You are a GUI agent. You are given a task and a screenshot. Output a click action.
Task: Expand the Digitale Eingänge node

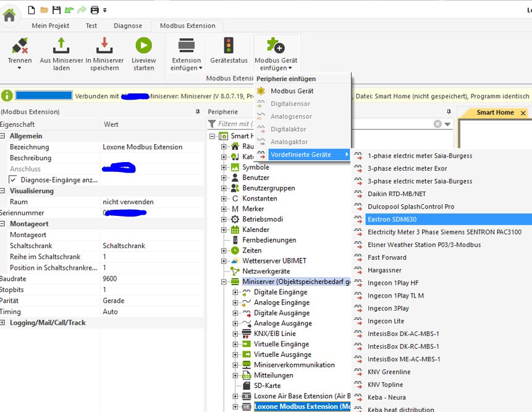pos(235,292)
